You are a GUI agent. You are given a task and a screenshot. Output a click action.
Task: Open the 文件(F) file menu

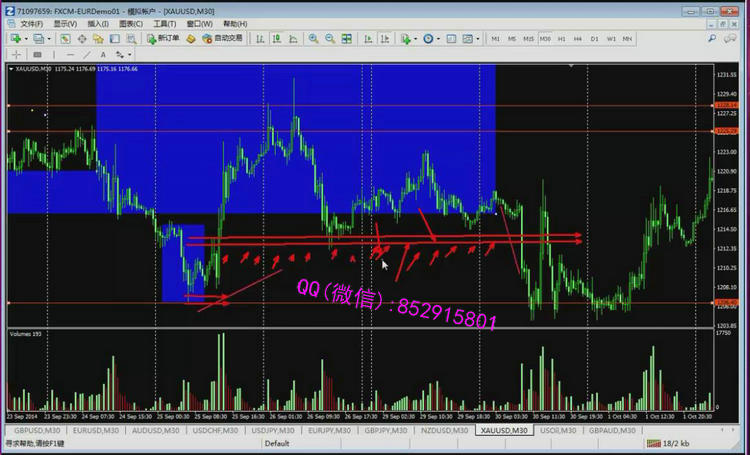coord(32,23)
